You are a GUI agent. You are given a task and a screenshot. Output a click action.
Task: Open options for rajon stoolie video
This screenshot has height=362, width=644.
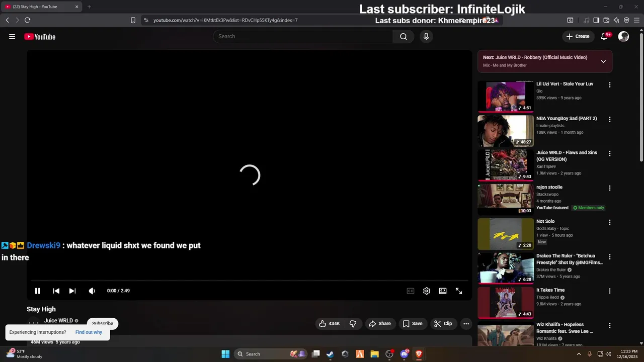(610, 188)
